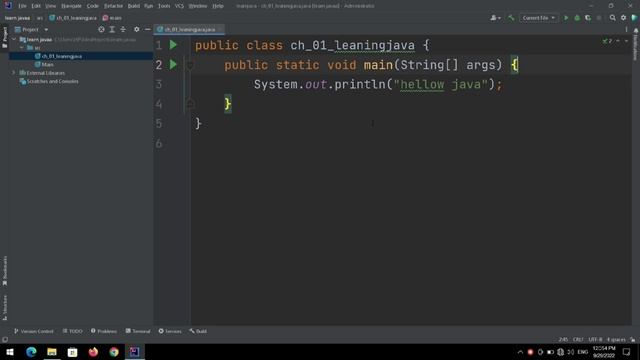640x360 pixels.
Task: Open Project panel options gear
Action: point(137,29)
